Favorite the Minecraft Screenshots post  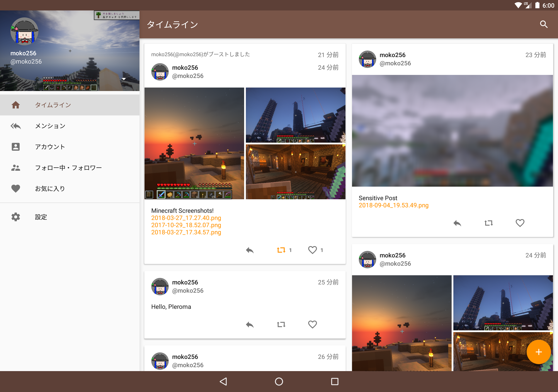pyautogui.click(x=312, y=250)
